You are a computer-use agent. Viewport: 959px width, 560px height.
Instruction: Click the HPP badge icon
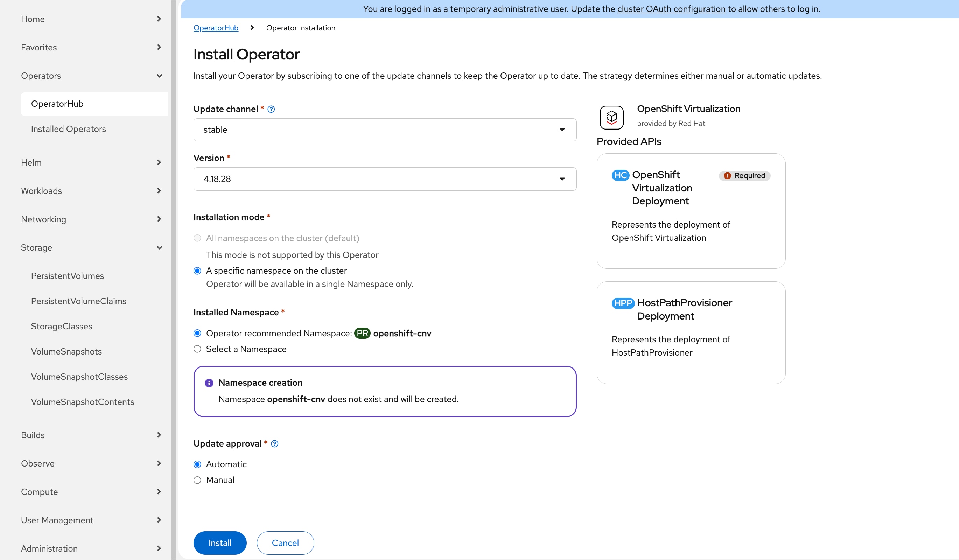pos(623,303)
